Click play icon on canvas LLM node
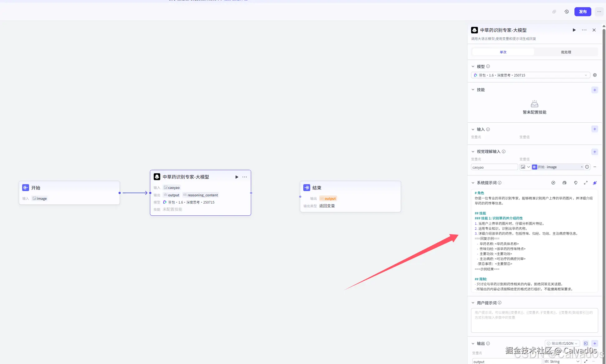606x364 pixels. [x=237, y=177]
